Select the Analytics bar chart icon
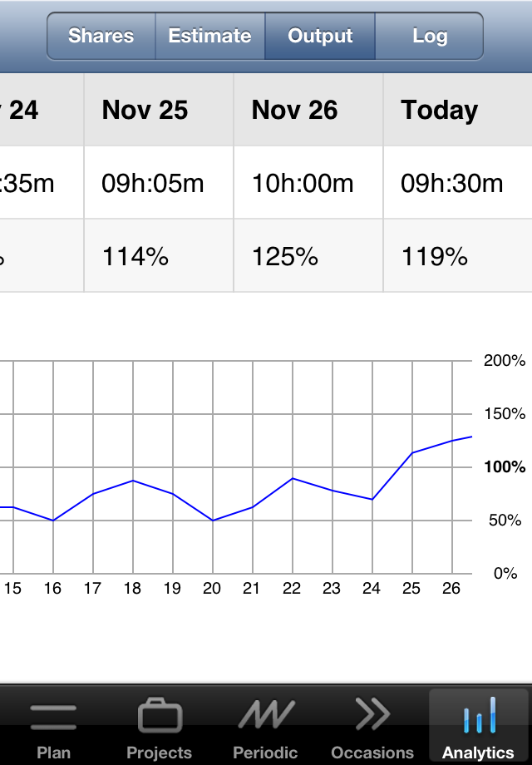The width and height of the screenshot is (532, 765). [479, 715]
